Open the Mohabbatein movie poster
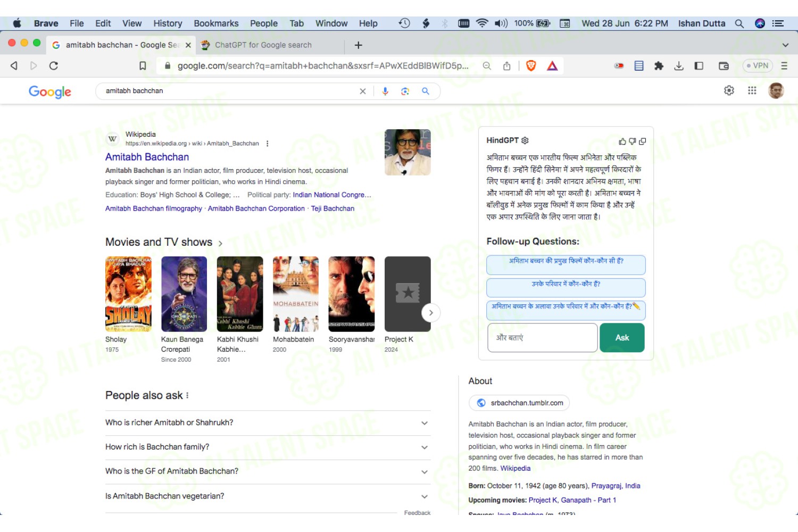 pyautogui.click(x=296, y=294)
